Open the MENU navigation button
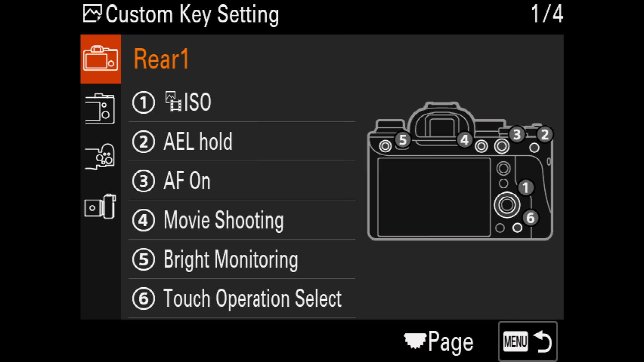Image resolution: width=644 pixels, height=362 pixels. click(x=527, y=341)
